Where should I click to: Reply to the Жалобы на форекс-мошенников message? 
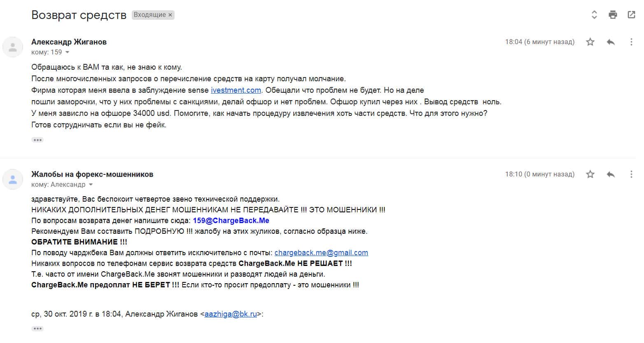pos(611,174)
